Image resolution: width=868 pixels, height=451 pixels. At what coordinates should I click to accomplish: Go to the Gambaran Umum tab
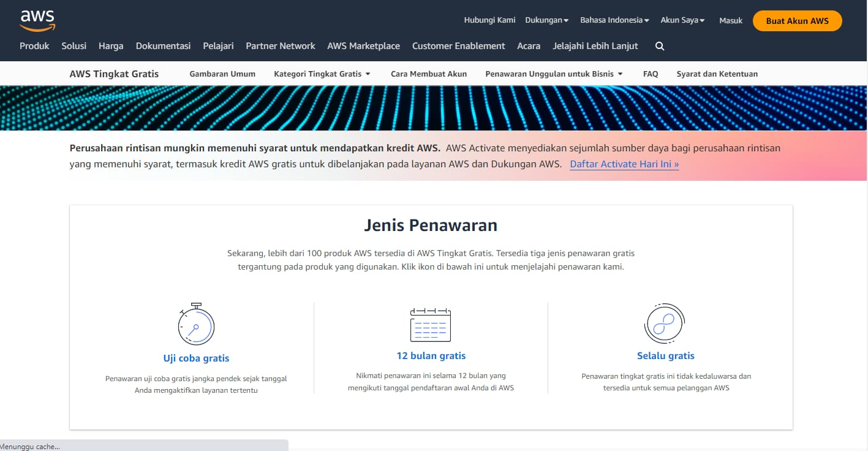pos(222,74)
